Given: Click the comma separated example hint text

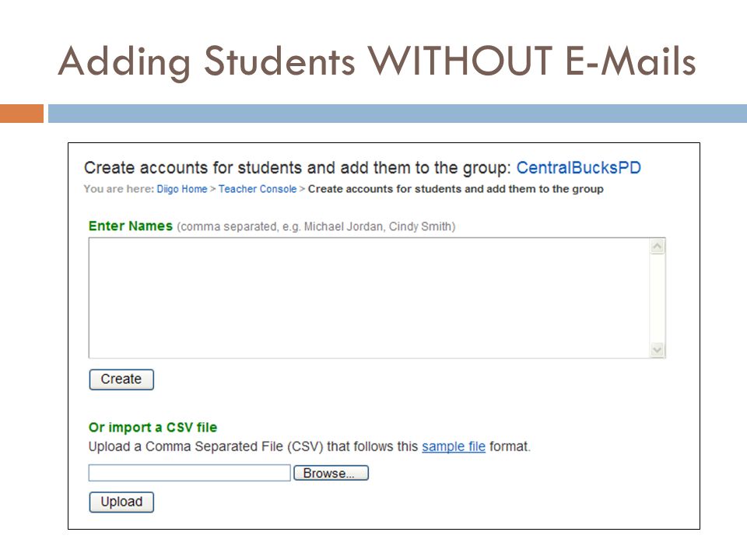Looking at the screenshot, I should point(317,226).
